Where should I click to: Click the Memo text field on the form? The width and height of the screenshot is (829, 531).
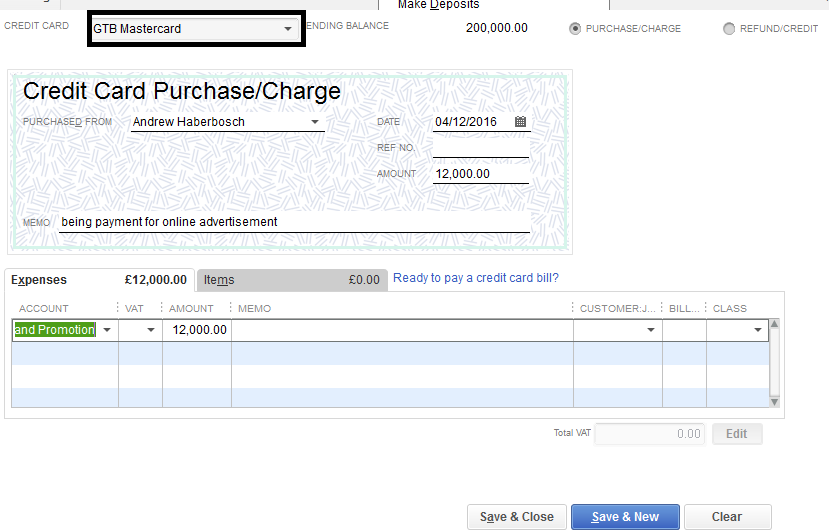[x=294, y=222]
